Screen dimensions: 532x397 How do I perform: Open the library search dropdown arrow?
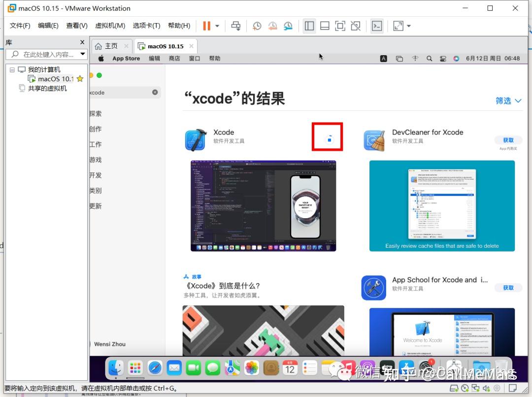(82, 54)
